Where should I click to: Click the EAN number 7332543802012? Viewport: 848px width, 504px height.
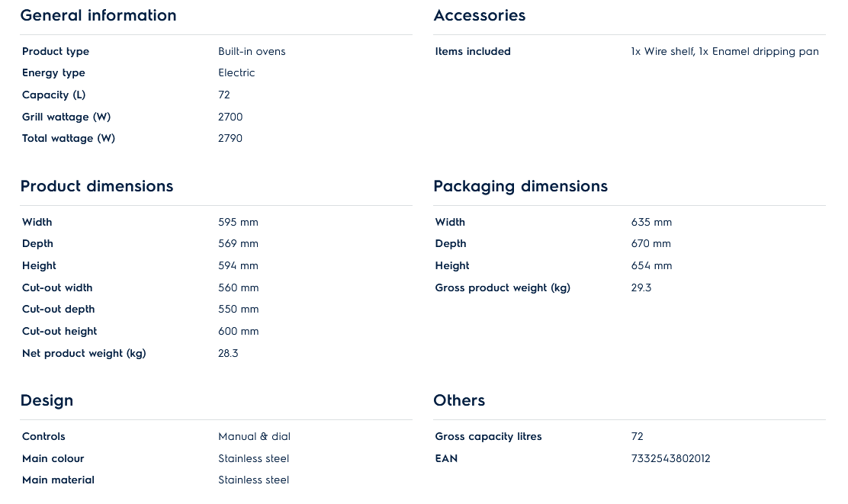coord(670,458)
